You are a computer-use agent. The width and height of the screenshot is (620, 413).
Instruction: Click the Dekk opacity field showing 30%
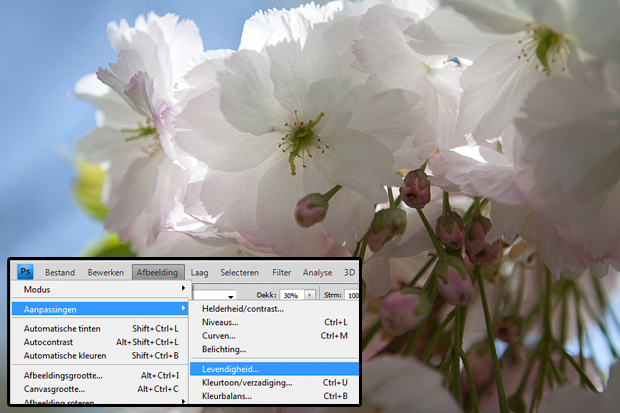(291, 295)
